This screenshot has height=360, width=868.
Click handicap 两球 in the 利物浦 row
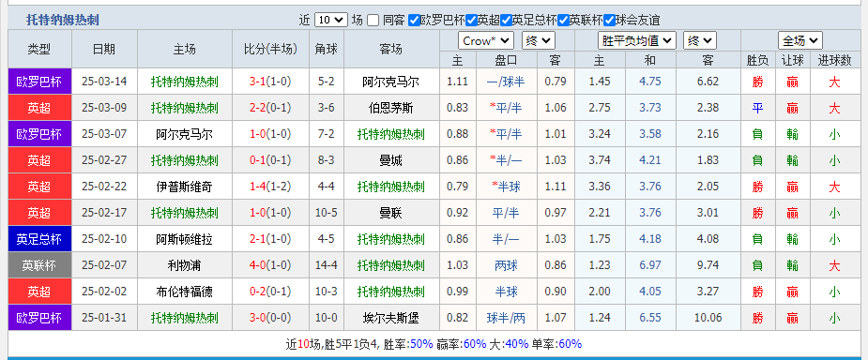506,266
